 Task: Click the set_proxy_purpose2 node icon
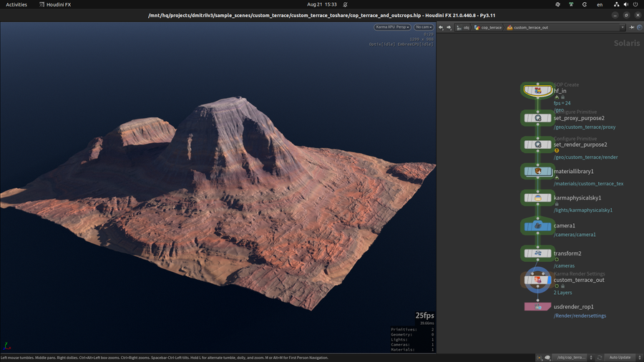[x=538, y=118]
